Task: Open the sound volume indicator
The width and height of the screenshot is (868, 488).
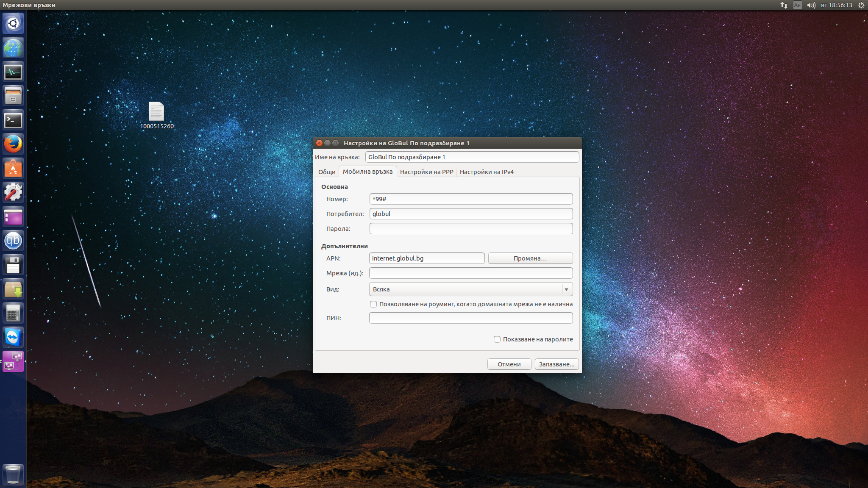Action: tap(811, 5)
